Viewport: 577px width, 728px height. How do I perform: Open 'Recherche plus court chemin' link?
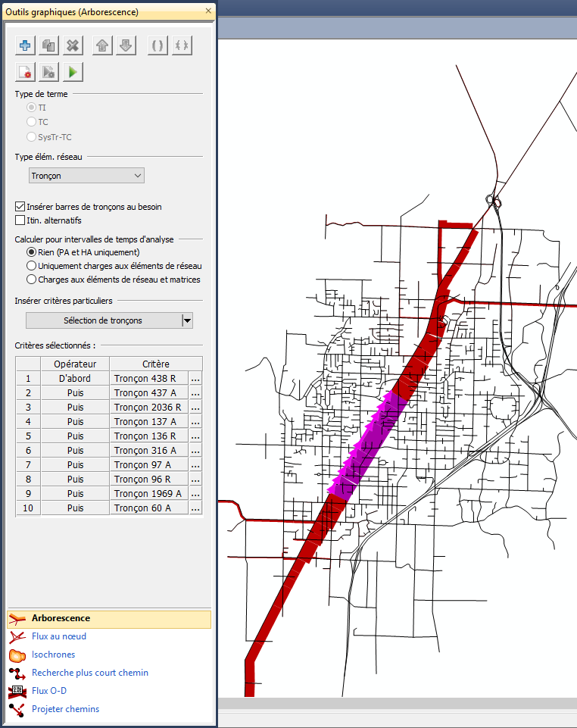coord(89,673)
